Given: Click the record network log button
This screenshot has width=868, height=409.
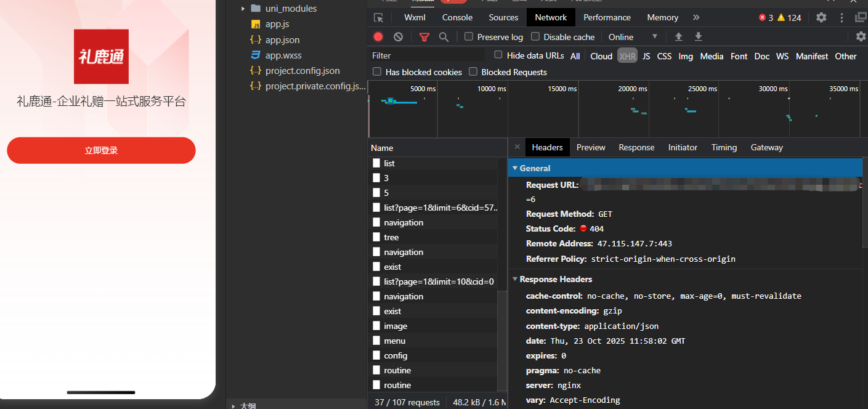Looking at the screenshot, I should pyautogui.click(x=378, y=37).
